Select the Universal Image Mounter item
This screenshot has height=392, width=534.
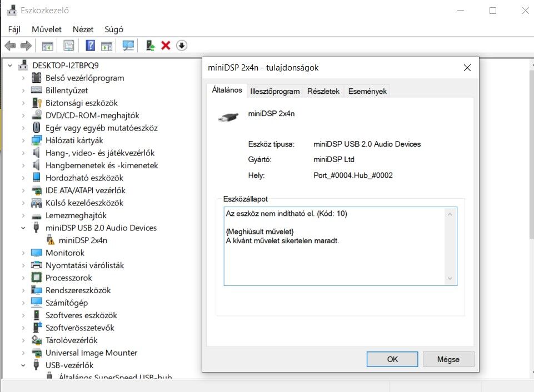(x=91, y=353)
